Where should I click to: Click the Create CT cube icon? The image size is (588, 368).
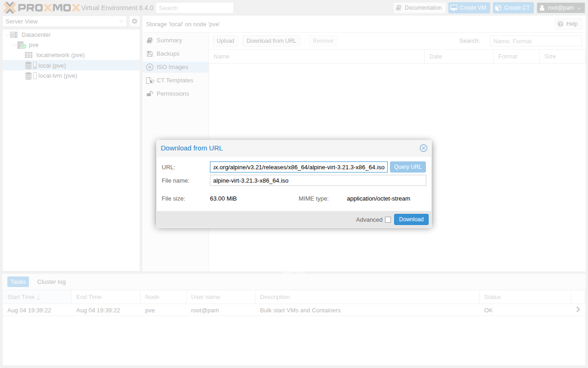pyautogui.click(x=498, y=8)
